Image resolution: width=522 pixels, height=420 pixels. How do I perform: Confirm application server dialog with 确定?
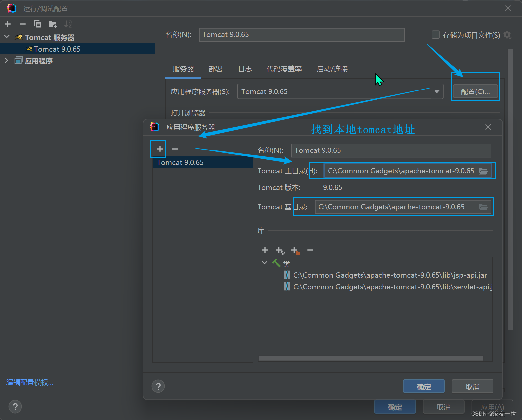[x=424, y=386]
